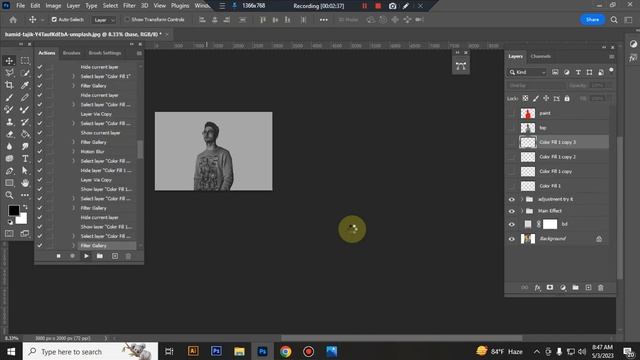Expand the adjustment try 6 group

(x=522, y=200)
